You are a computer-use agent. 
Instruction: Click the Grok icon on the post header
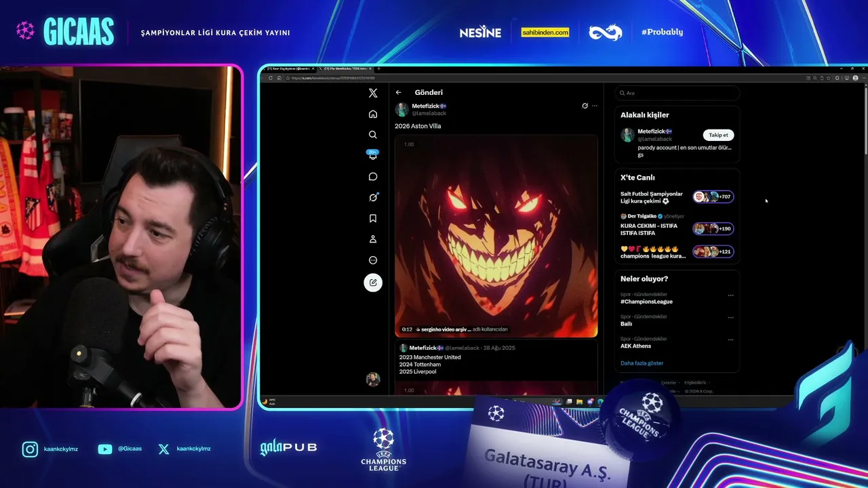[585, 106]
